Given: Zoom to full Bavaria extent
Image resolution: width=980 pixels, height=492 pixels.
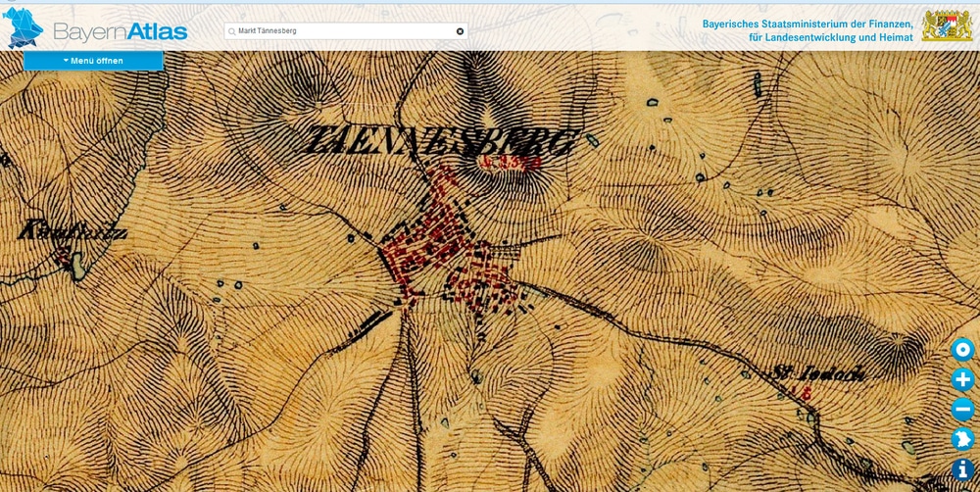Looking at the screenshot, I should 962,440.
